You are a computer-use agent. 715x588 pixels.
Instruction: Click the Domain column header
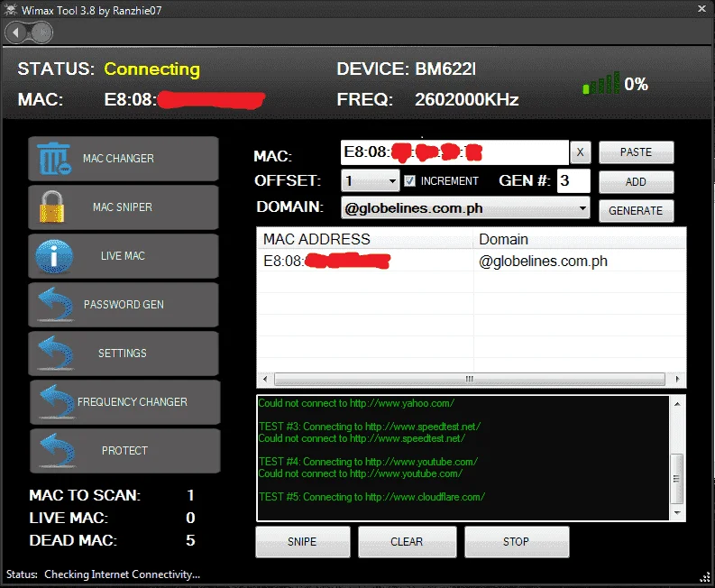(580, 239)
